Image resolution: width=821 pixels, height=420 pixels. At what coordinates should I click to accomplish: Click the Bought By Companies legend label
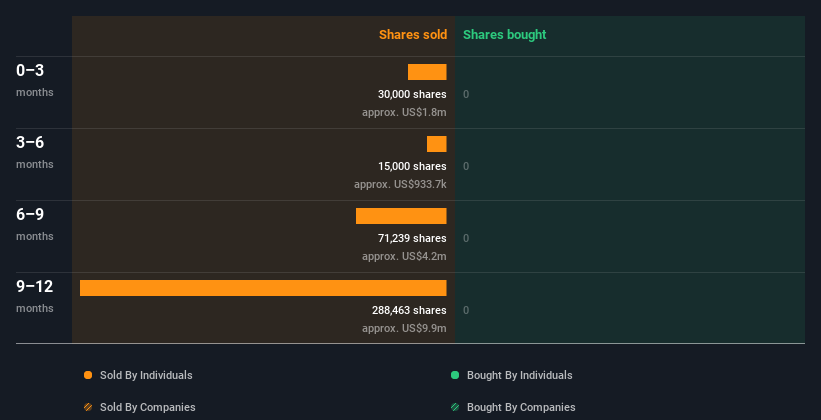[x=521, y=407]
